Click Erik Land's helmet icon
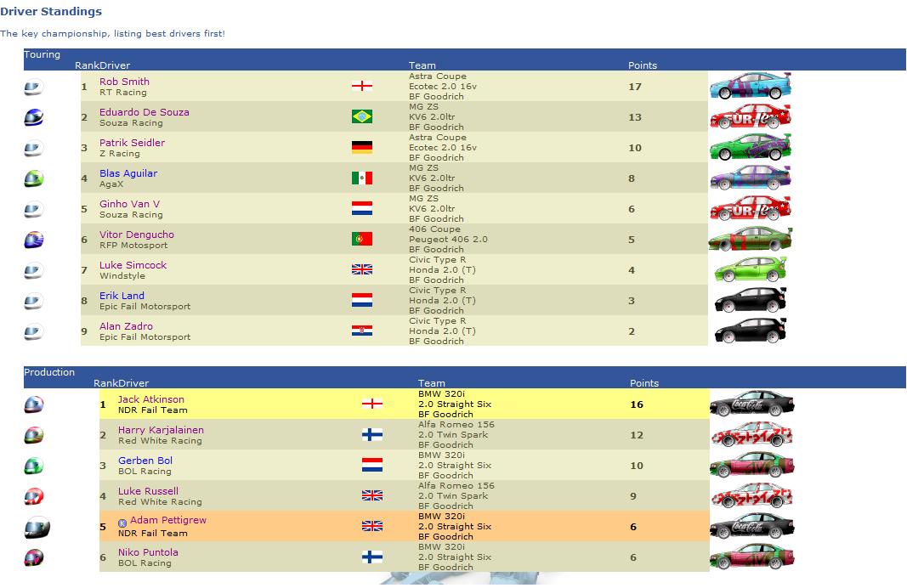 click(x=33, y=302)
